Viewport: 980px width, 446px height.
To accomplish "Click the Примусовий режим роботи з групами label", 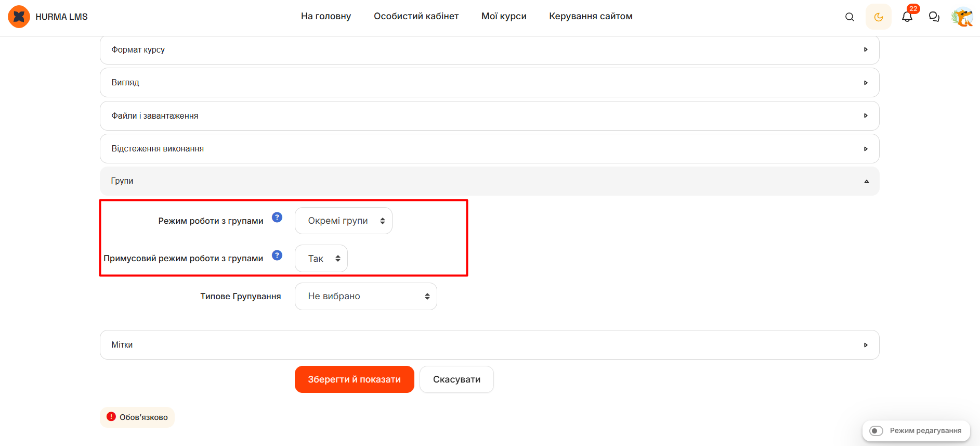I will [183, 259].
